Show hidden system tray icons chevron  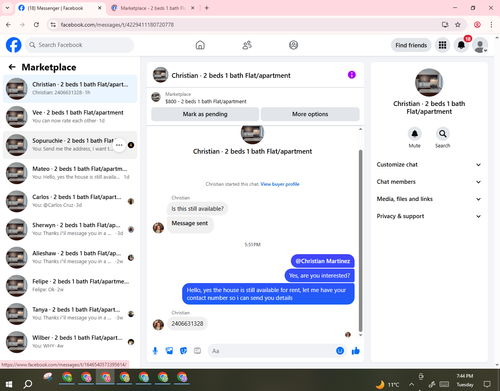pyautogui.click(x=411, y=384)
